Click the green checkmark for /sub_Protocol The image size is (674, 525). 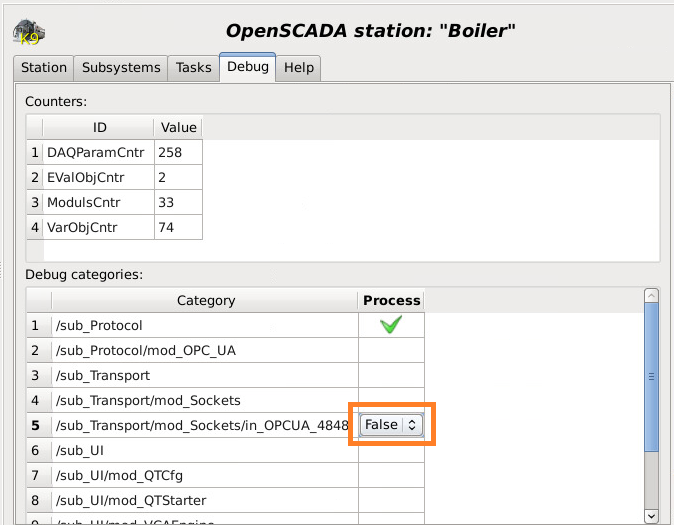391,325
